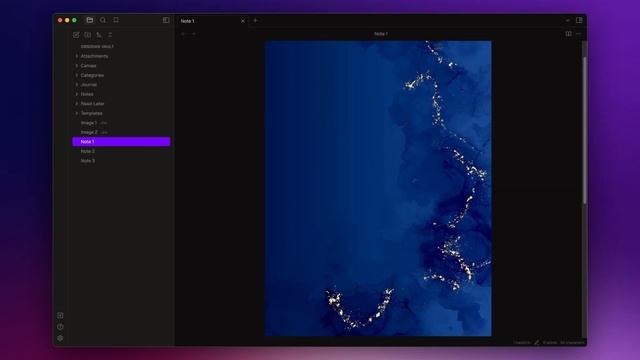
Task: Open the file explorer tab icon
Action: coord(90,20)
